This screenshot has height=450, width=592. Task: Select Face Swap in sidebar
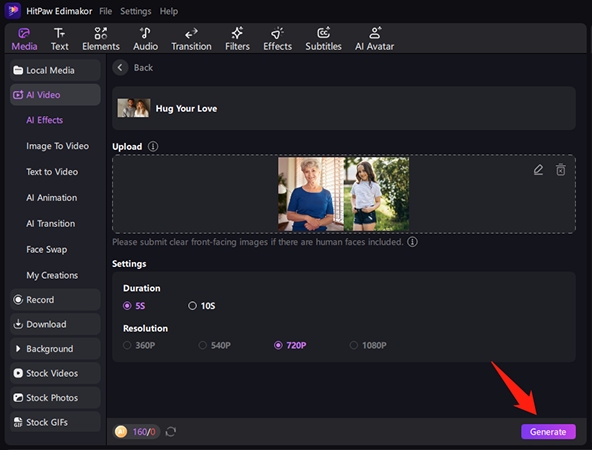tap(46, 250)
